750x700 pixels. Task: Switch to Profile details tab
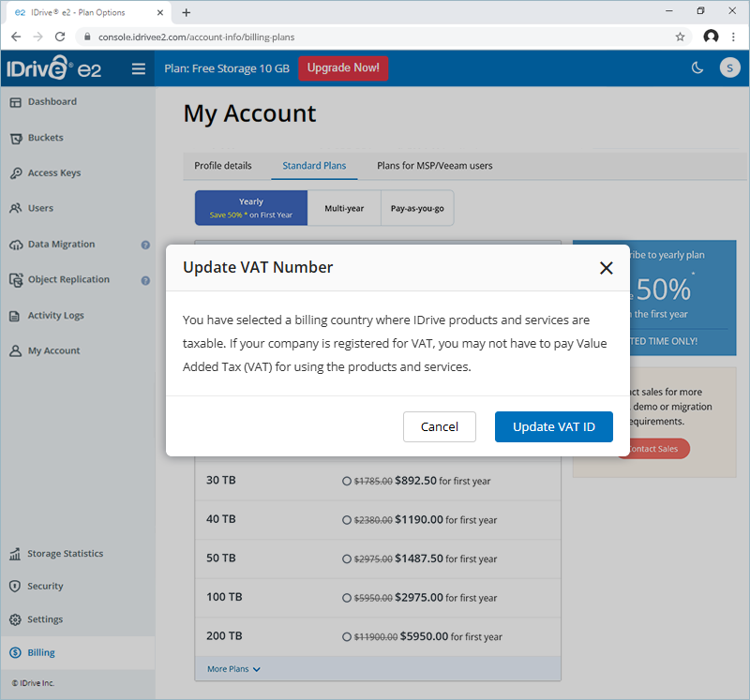tap(223, 166)
